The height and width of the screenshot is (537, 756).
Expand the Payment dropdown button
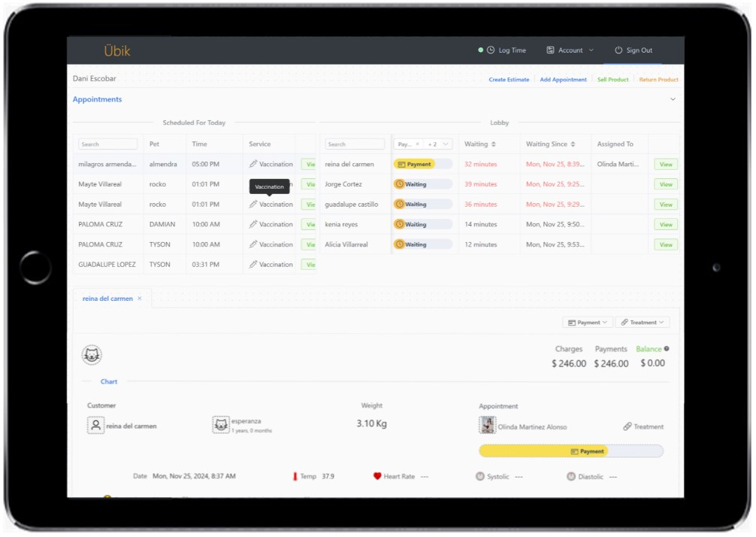[586, 322]
